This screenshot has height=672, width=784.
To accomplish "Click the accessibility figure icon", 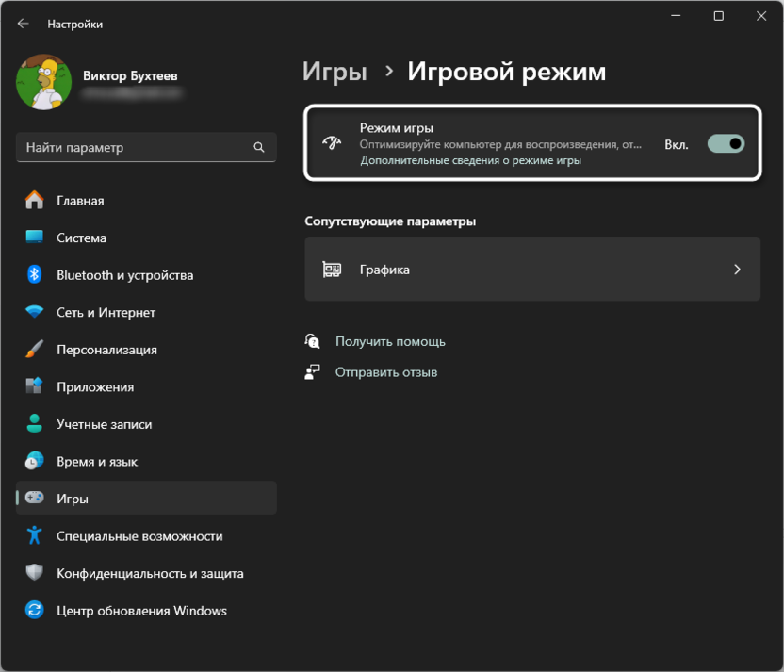I will (x=35, y=535).
